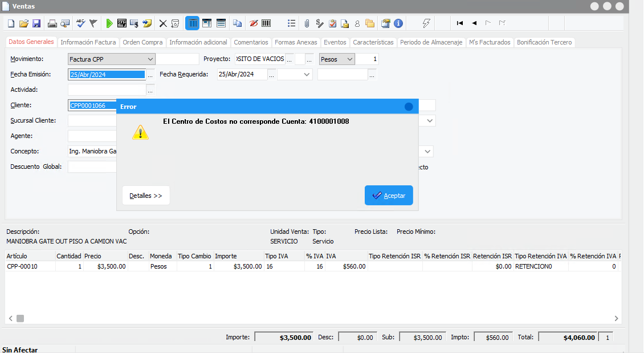
Task: Execute the movement with green play icon
Action: point(109,23)
